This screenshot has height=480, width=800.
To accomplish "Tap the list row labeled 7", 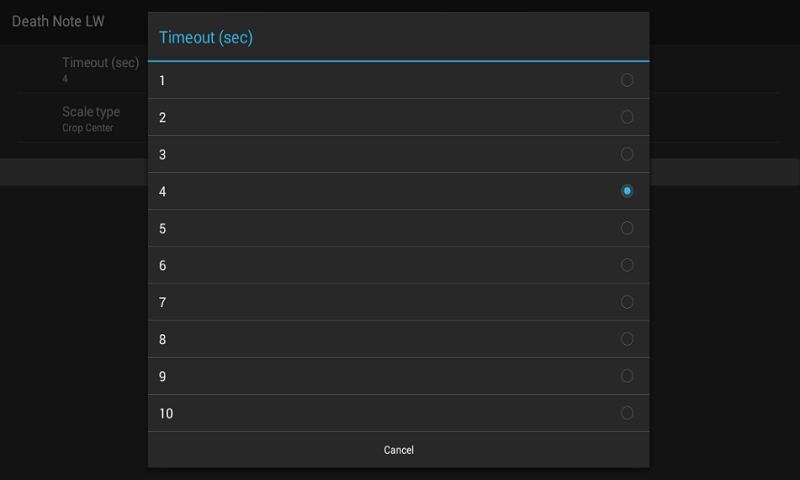I will (x=398, y=302).
